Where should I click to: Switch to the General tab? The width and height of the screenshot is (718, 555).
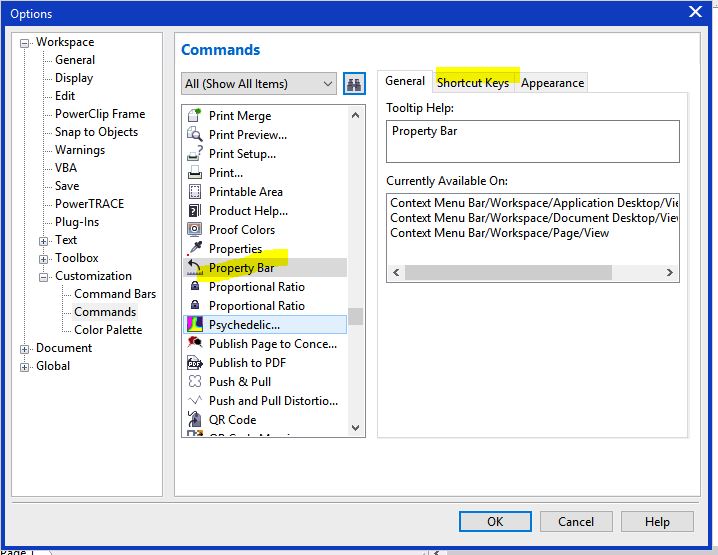[x=405, y=82]
